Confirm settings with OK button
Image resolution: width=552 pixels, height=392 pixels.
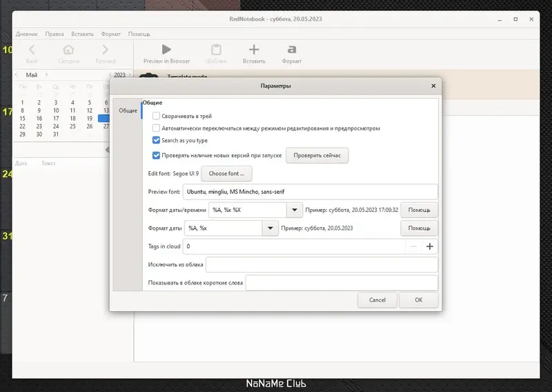419,300
